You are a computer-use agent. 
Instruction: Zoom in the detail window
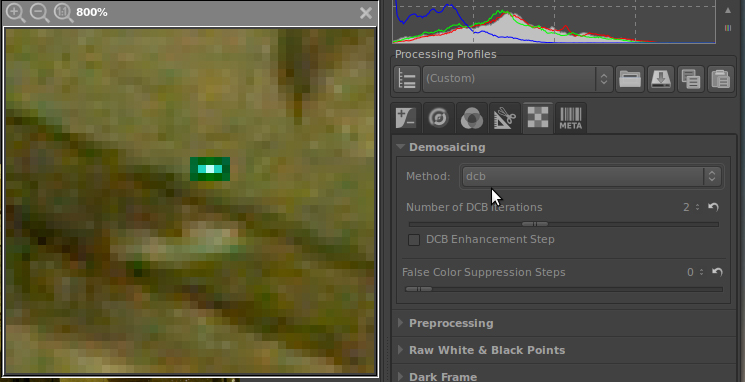(16, 13)
